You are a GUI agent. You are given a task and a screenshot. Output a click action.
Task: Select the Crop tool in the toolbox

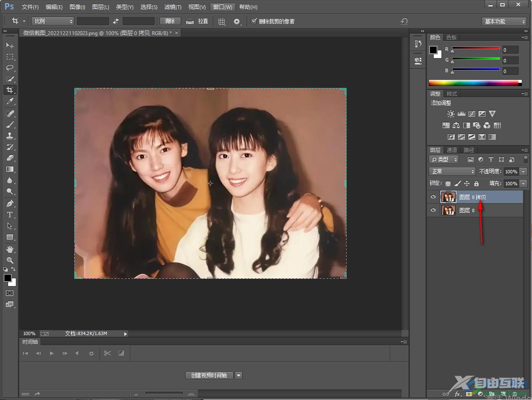9,90
